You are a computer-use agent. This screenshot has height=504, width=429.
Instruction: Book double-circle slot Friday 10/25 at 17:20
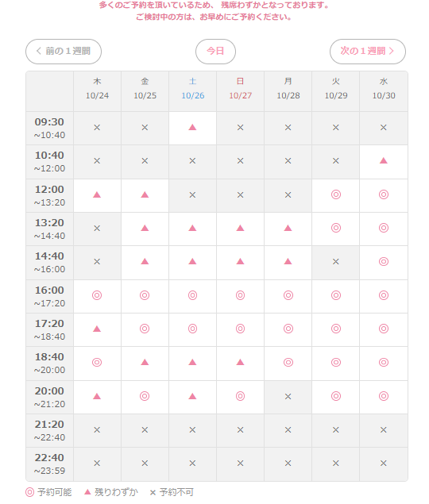tap(145, 329)
